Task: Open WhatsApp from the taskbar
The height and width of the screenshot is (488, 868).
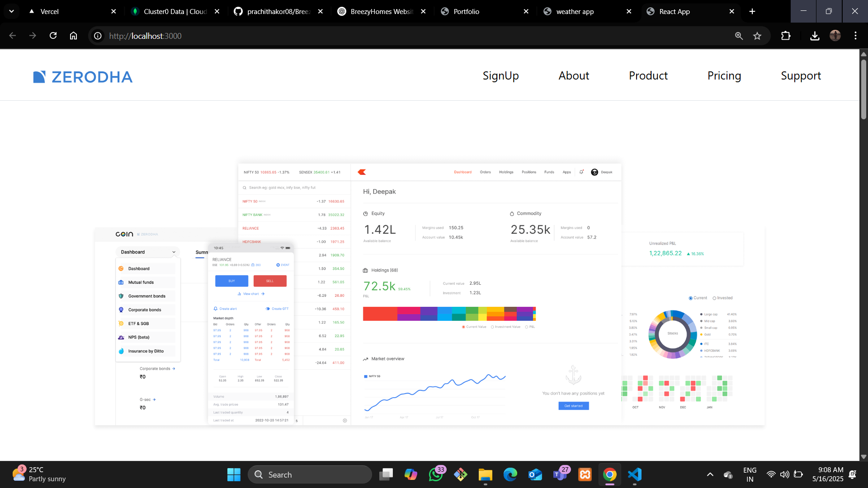Action: 436,474
